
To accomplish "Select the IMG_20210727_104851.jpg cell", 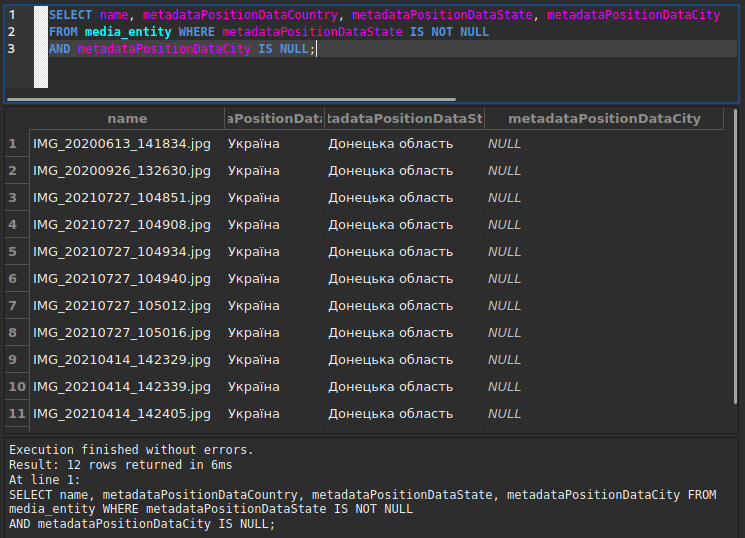I will [x=127, y=198].
